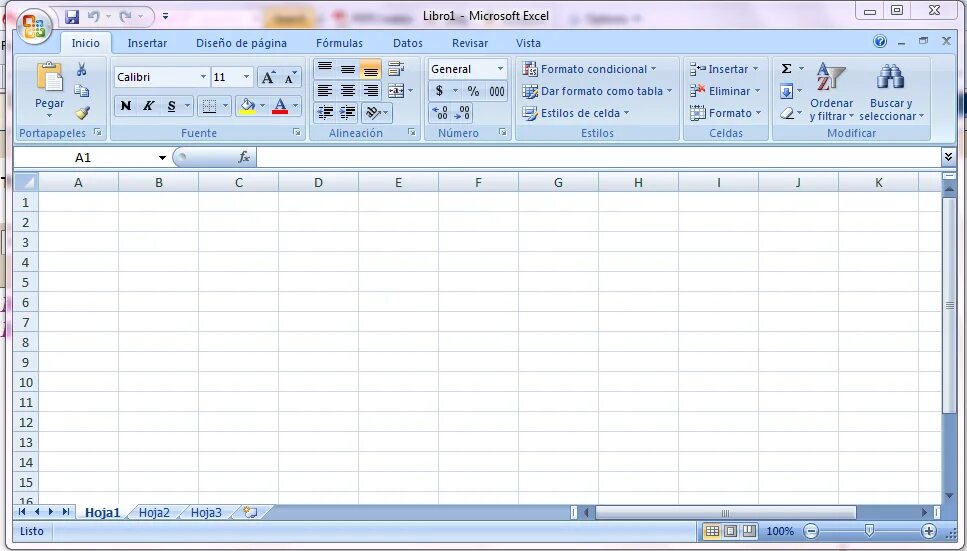Switch to the Diseño de página tab
This screenshot has width=967, height=551.
(241, 43)
